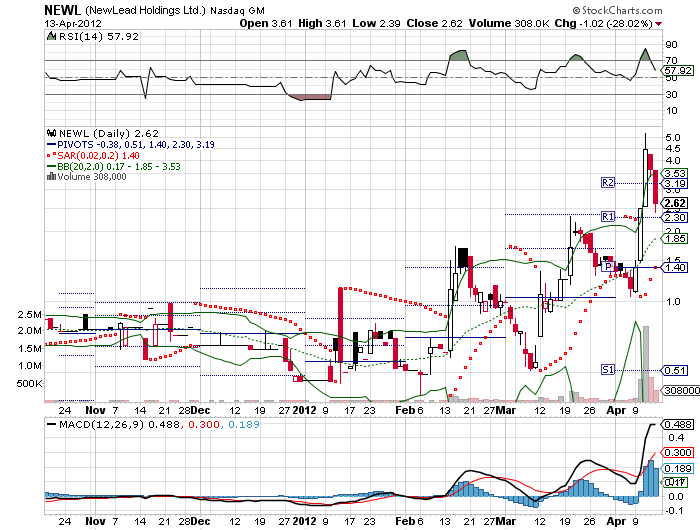Viewport: 700px width, 530px height.
Task: Click the NEWL ticker symbol title
Action: (62, 10)
